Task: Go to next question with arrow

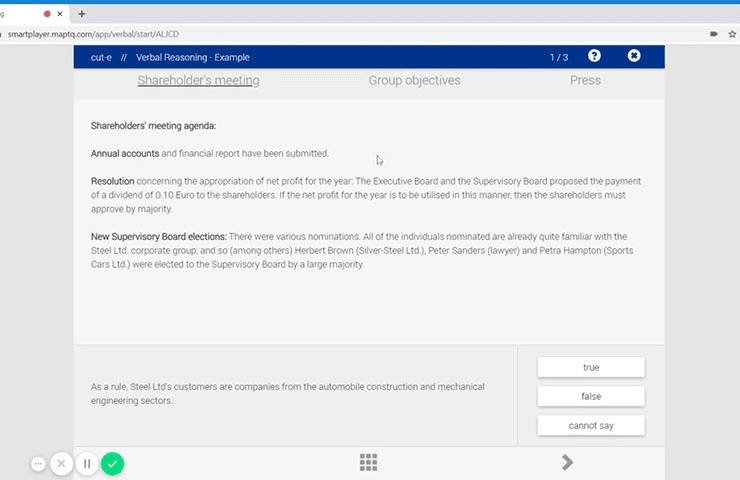Action: click(x=567, y=461)
